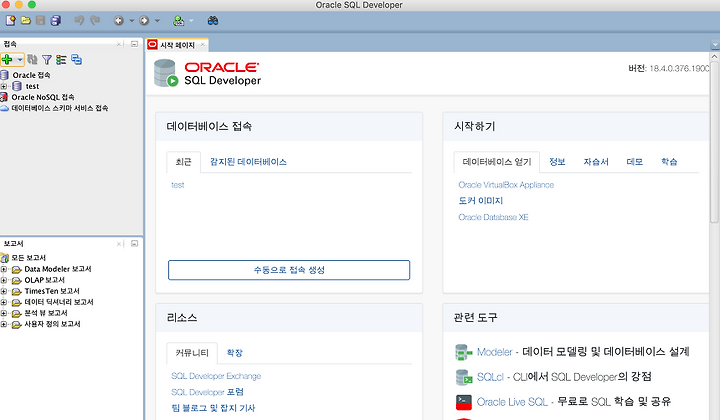Click the Collapse All icon in connections
Viewport: 720px width, 420px height.
(76, 60)
